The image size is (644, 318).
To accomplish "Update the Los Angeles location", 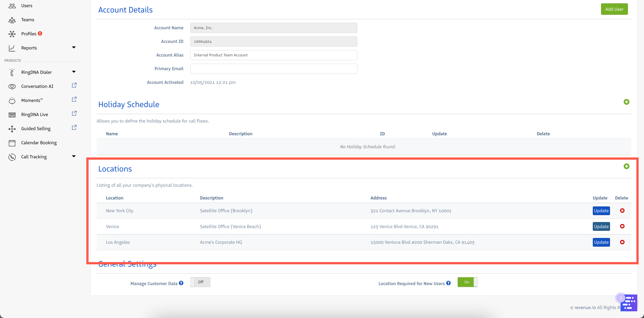I will [x=601, y=242].
